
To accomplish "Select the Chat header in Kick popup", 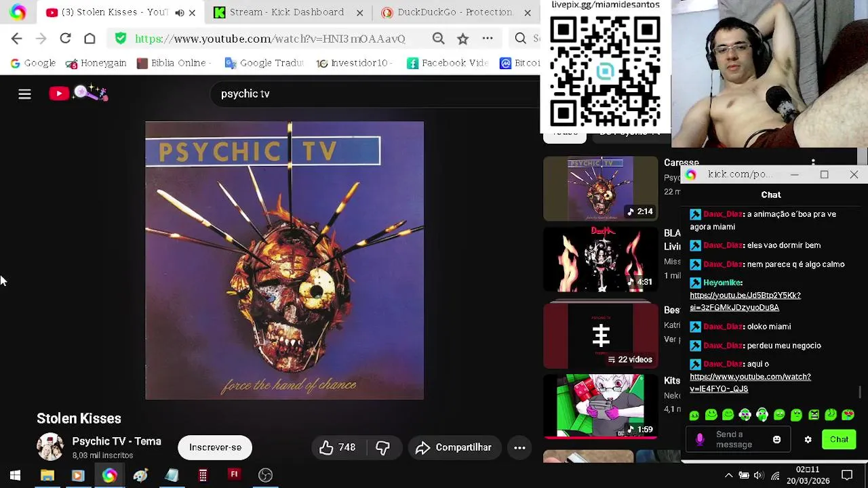I will (x=771, y=195).
